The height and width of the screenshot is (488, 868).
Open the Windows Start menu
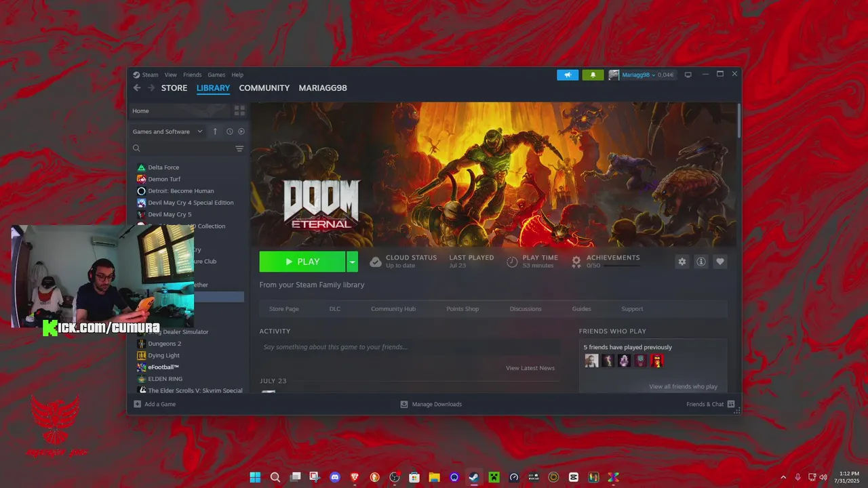[x=255, y=477]
